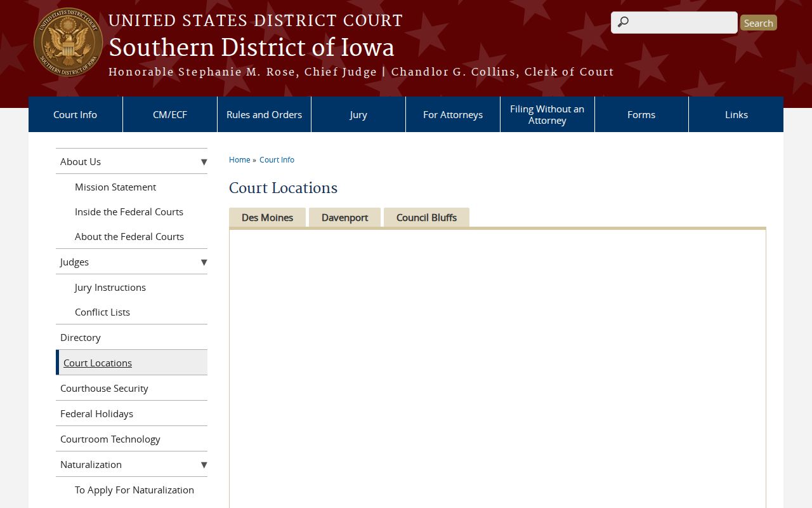This screenshot has width=812, height=508.
Task: Open Southern District of Iowa homepage title
Action: pos(251,48)
